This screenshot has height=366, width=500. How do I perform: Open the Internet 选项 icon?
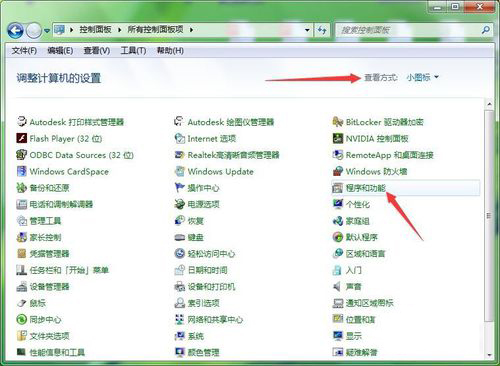pos(179,138)
